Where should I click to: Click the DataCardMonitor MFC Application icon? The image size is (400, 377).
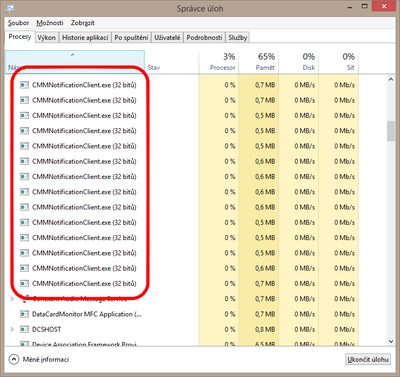(24, 314)
